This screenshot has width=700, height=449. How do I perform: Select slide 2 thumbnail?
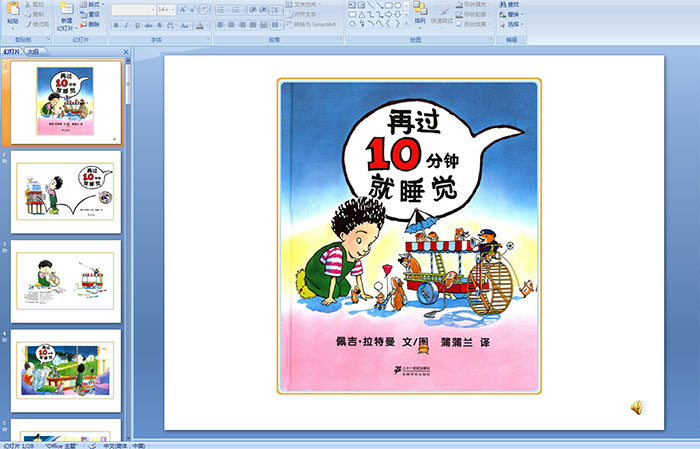pyautogui.click(x=66, y=192)
